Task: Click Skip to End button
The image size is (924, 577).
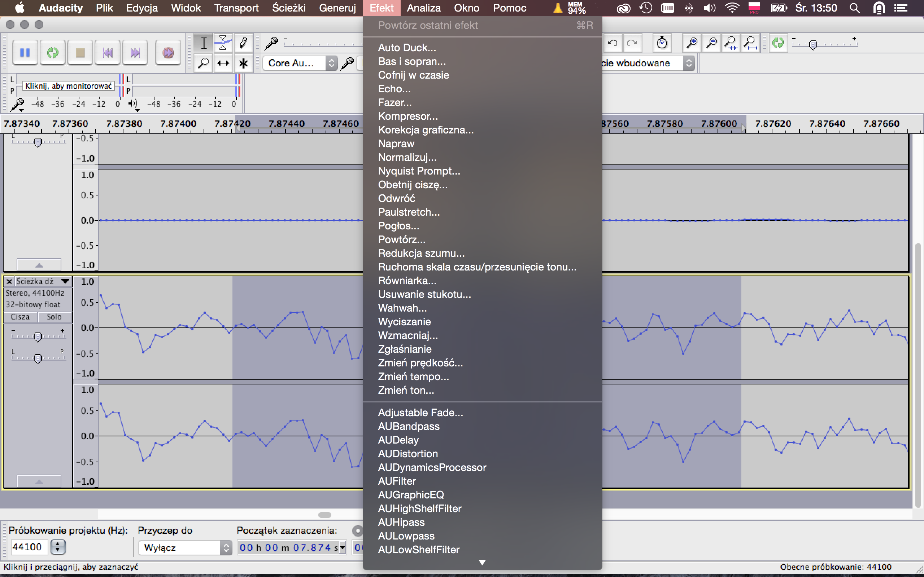Action: pyautogui.click(x=135, y=52)
